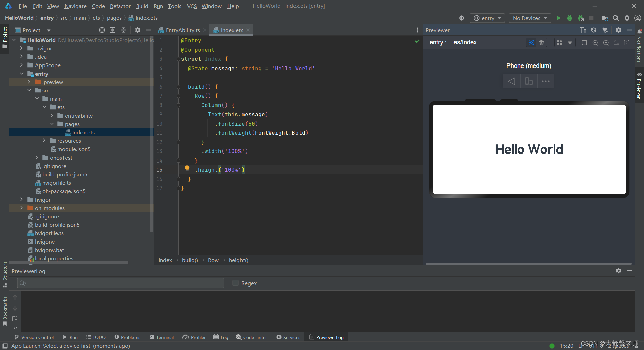
Task: Click the build() breadcrumb in editor footer
Action: point(190,260)
